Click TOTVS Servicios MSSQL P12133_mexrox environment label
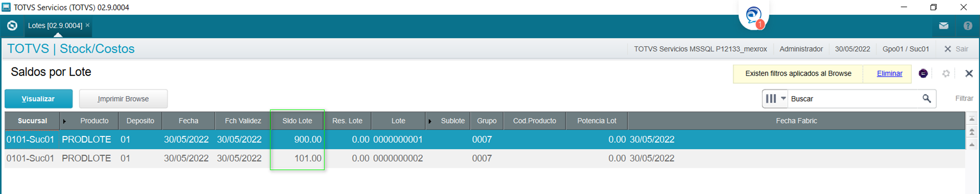Image resolution: width=980 pixels, height=194 pixels. [x=700, y=49]
